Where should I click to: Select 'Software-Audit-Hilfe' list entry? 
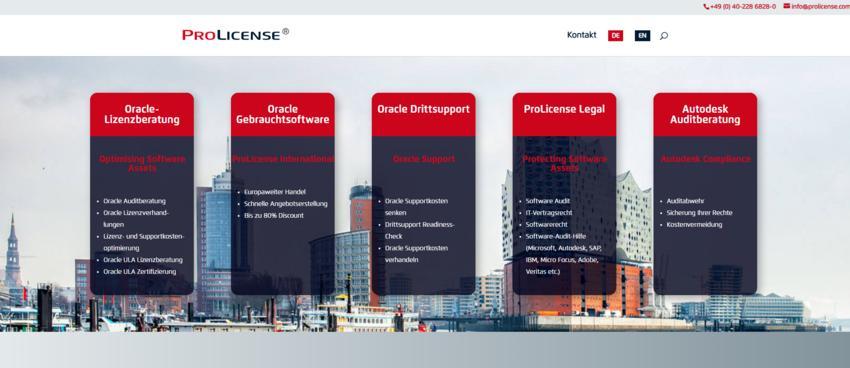point(563,254)
